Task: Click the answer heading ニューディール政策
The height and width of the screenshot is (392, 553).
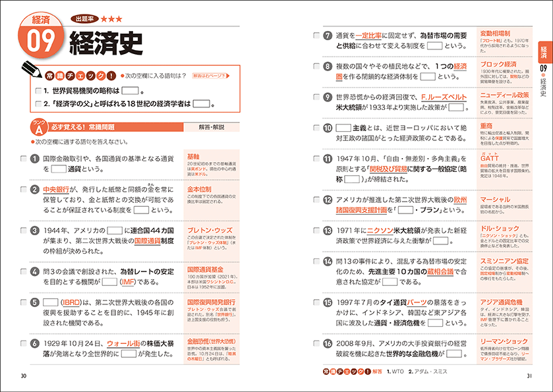Action: click(505, 95)
